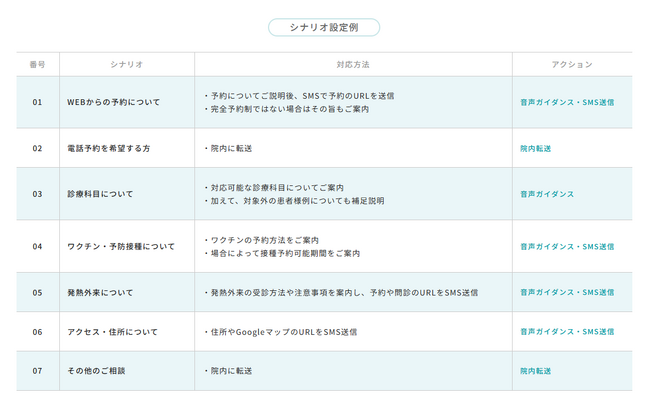Open 音声ガイダンス・SMS送信 link for 発熱外来 row
The image size is (650, 409).
coord(567,293)
